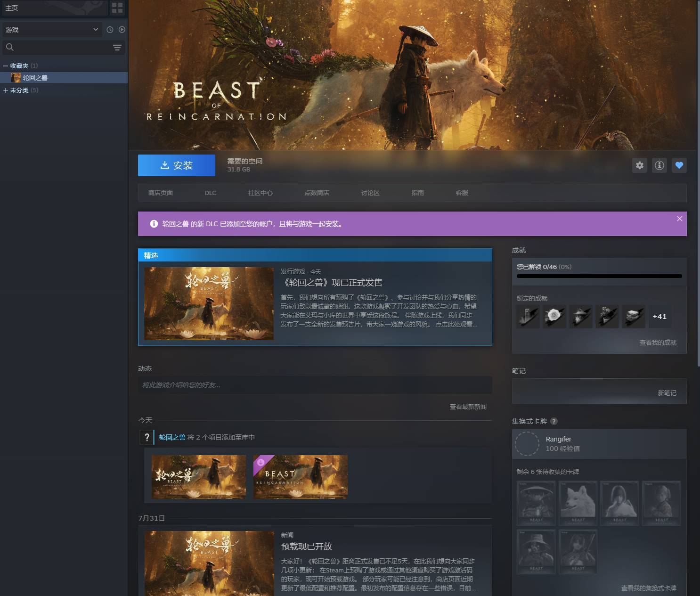This screenshot has width=700, height=596.
Task: Click the blue 安装 install button
Action: (x=177, y=165)
